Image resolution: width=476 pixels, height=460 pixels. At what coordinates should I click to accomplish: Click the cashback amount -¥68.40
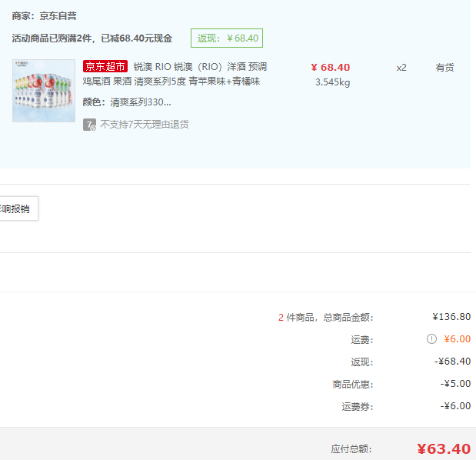[x=452, y=362]
